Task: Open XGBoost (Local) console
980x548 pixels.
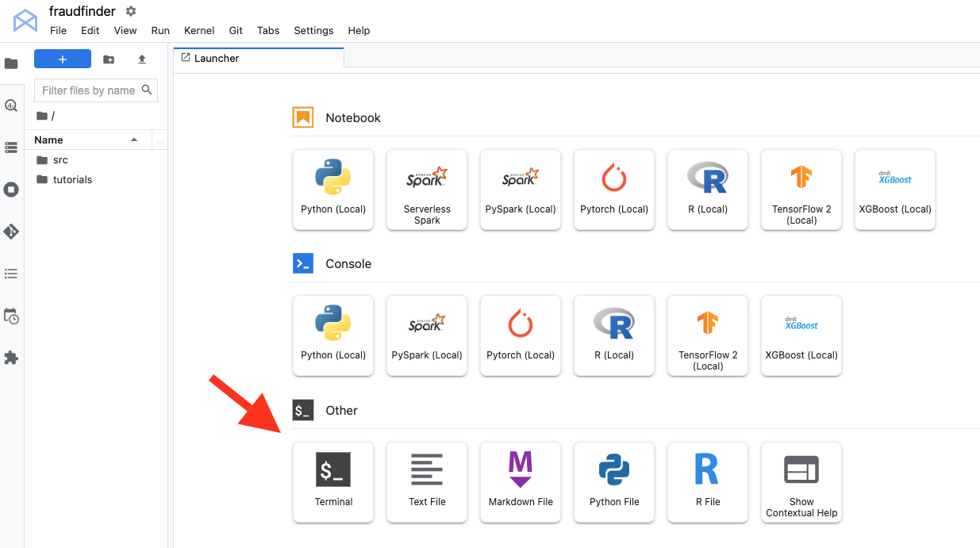Action: click(801, 335)
